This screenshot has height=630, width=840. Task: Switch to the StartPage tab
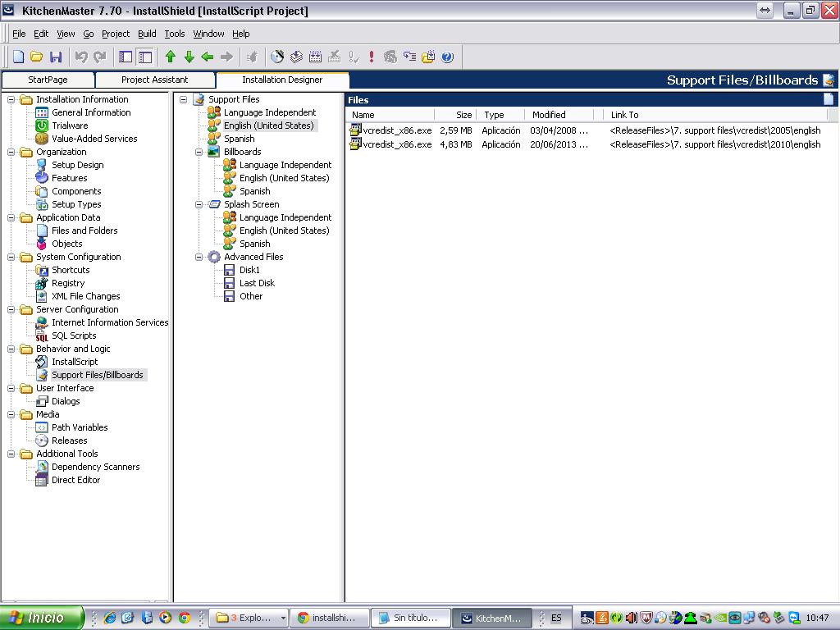(x=48, y=80)
